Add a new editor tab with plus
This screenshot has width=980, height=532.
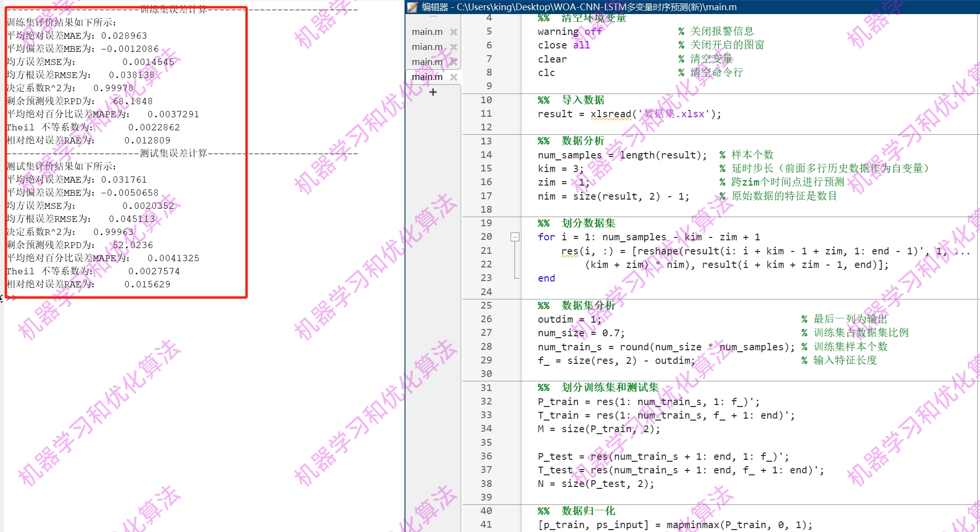[433, 92]
